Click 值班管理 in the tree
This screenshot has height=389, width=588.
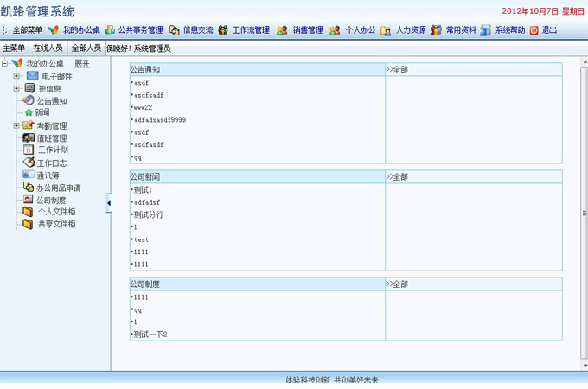point(51,138)
